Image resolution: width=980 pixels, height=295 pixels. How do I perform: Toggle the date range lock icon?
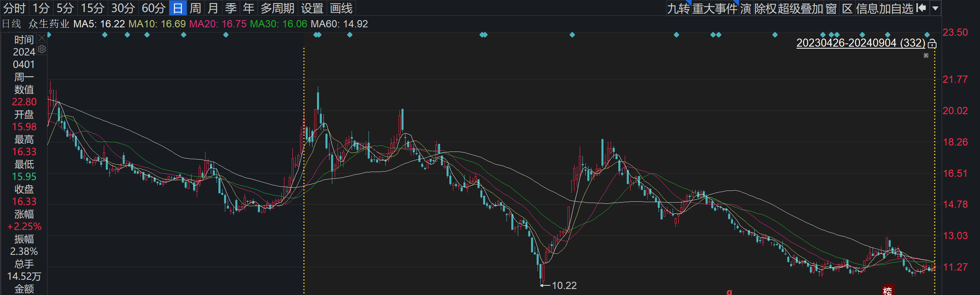[932, 43]
